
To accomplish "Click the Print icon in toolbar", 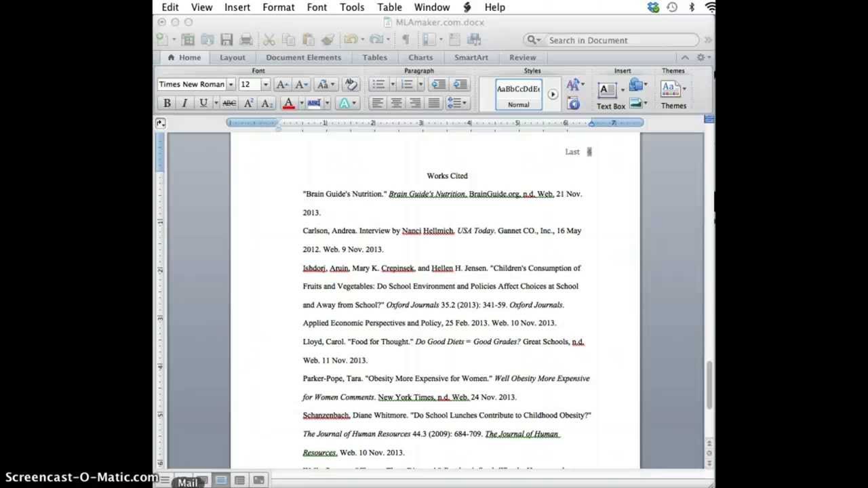I will (x=246, y=40).
